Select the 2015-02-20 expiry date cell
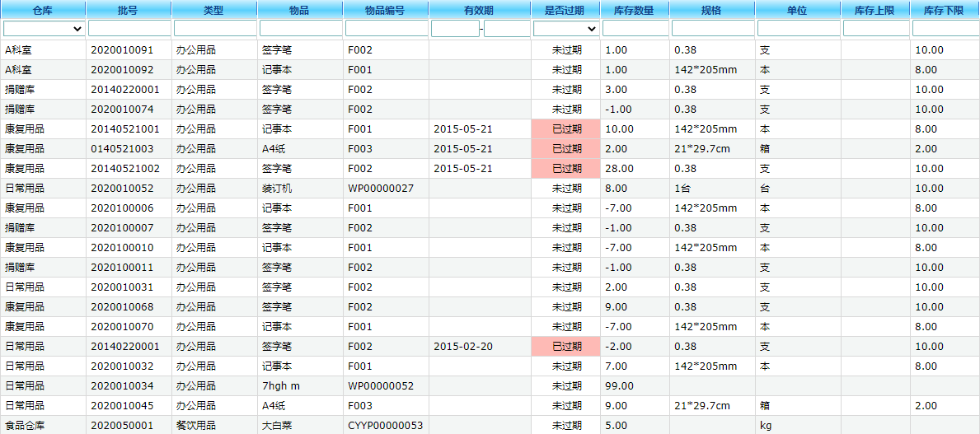The image size is (980, 434). coord(463,347)
